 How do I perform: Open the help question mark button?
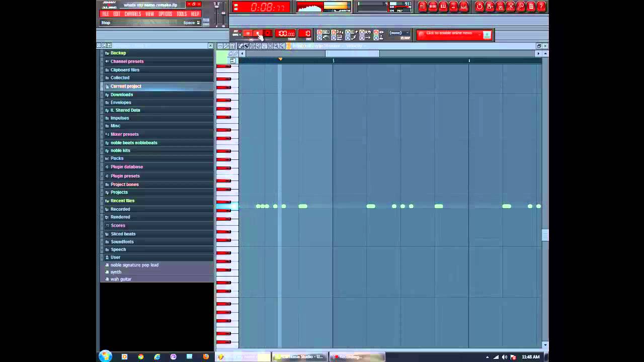click(x=541, y=7)
